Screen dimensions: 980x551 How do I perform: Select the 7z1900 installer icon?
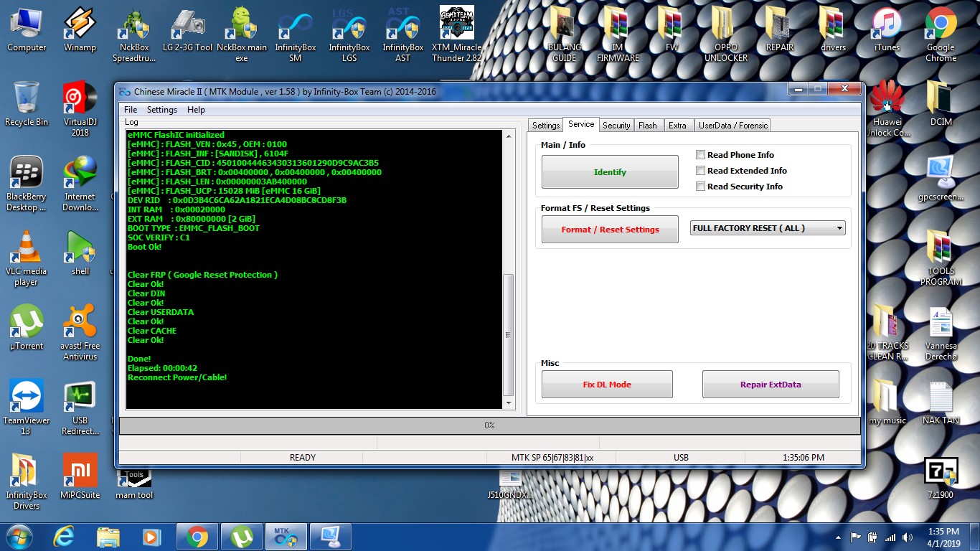pos(941,477)
